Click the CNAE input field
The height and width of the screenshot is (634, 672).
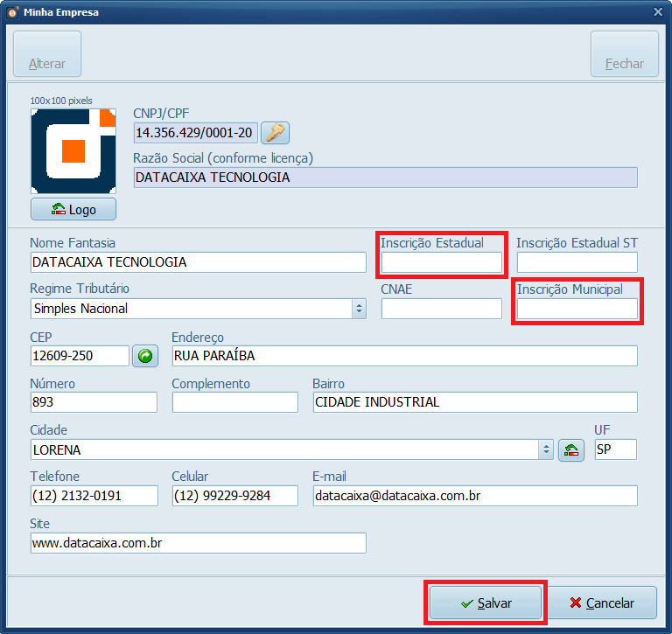(442, 309)
